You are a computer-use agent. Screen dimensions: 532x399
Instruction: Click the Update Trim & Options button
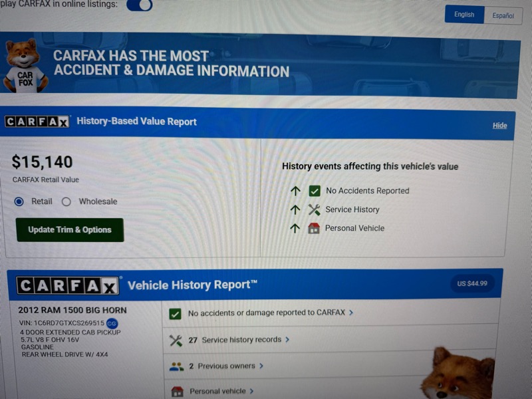[x=70, y=229]
